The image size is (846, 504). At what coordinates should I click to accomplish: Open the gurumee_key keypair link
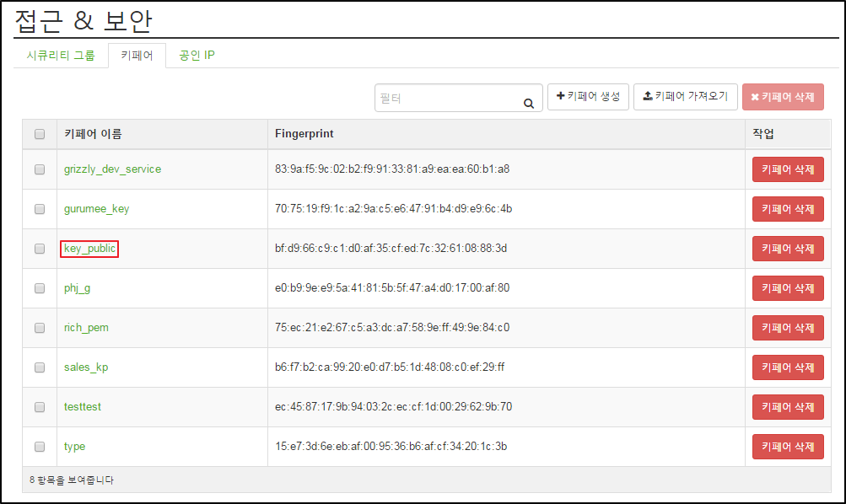point(97,209)
